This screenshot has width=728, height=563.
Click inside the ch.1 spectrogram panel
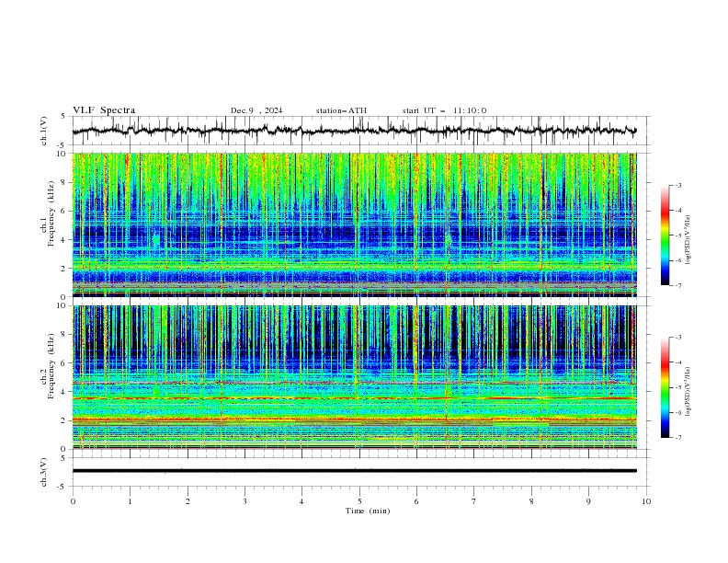(354, 224)
